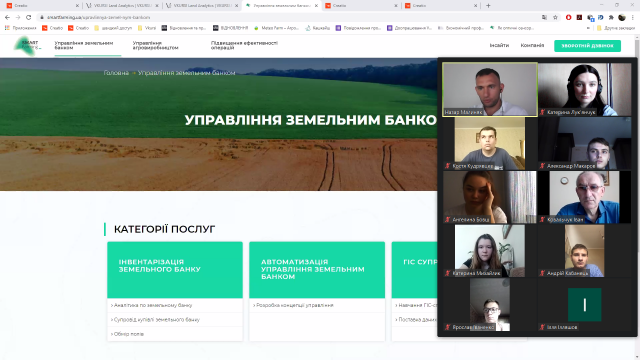
Task: Open the first Creatio bookmark
Action: pyautogui.click(x=52, y=28)
